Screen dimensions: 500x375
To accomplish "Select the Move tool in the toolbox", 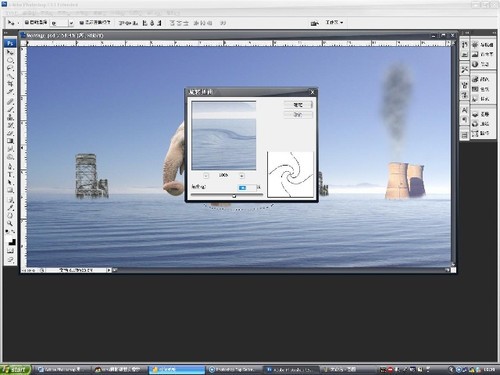I will tap(10, 53).
